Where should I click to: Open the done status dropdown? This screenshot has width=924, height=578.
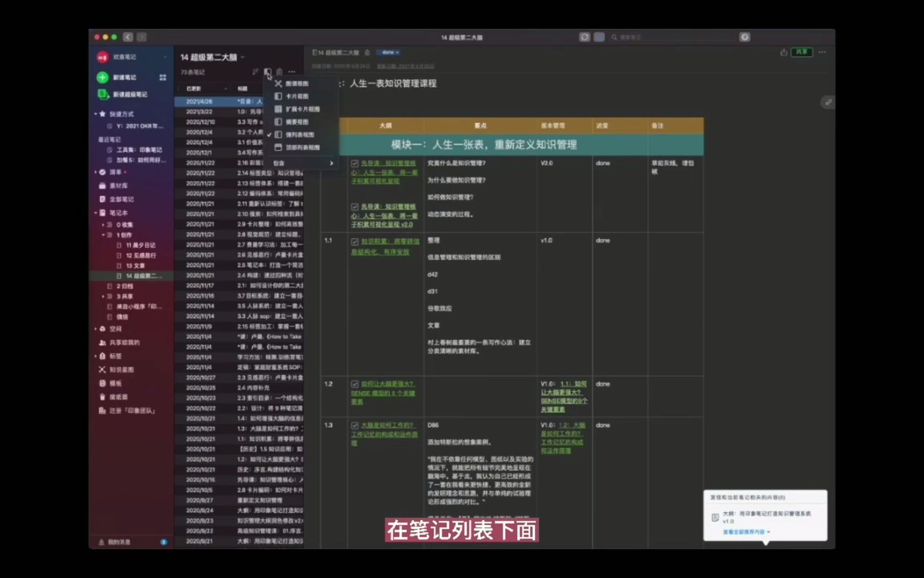point(389,52)
